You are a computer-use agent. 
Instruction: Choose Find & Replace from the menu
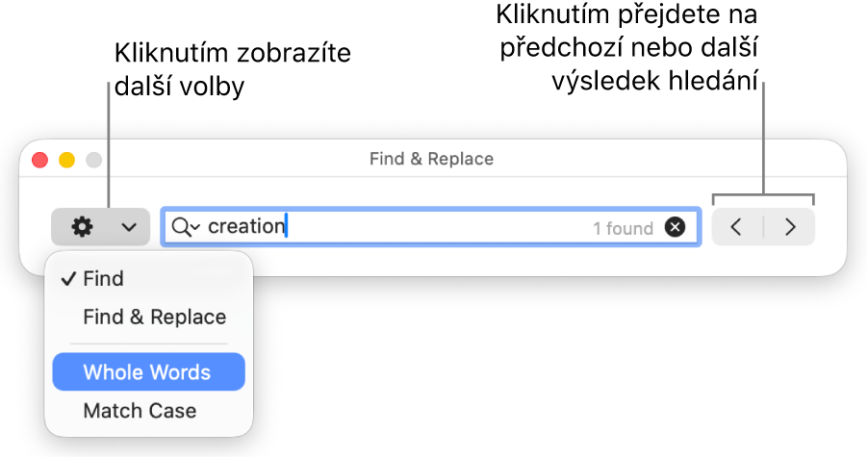point(154,317)
